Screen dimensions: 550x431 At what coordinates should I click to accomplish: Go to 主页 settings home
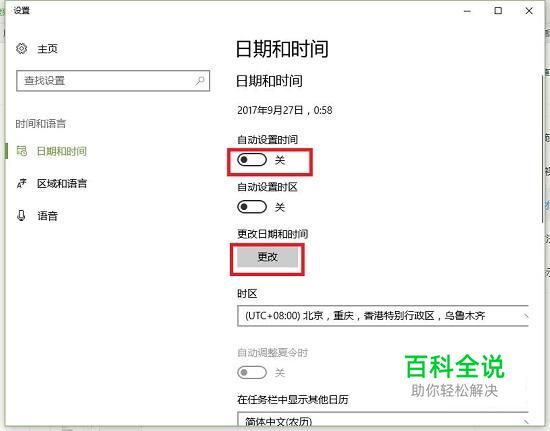47,48
